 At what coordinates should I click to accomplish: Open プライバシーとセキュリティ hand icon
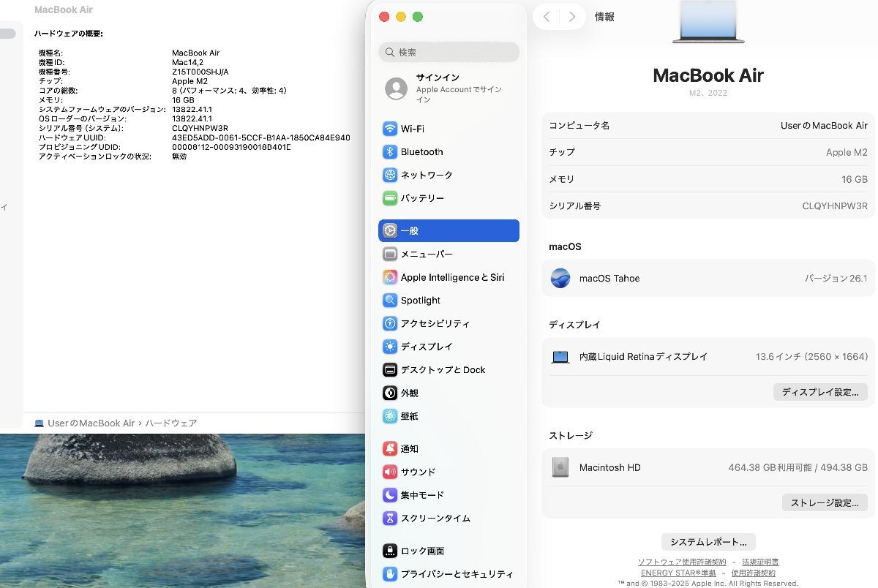pyautogui.click(x=390, y=574)
